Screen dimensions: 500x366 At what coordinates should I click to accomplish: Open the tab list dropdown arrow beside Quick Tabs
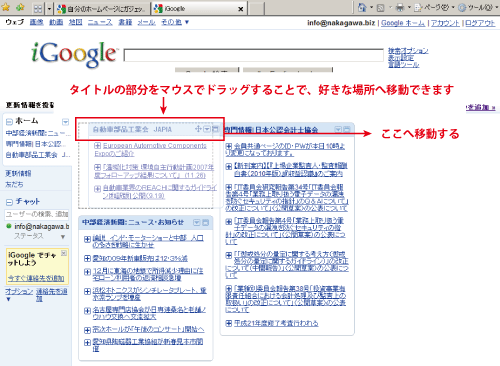pos(49,9)
